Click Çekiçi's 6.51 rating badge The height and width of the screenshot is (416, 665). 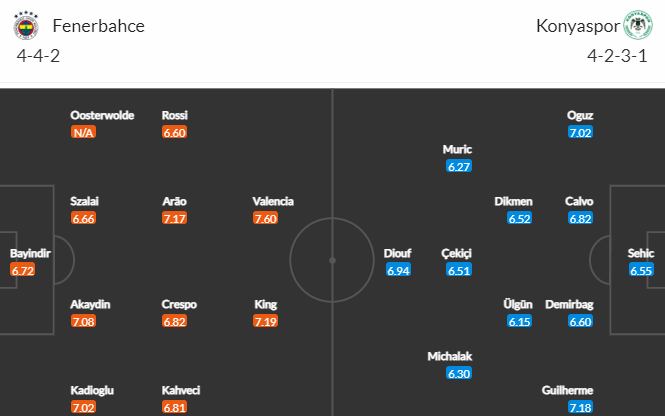pyautogui.click(x=459, y=270)
